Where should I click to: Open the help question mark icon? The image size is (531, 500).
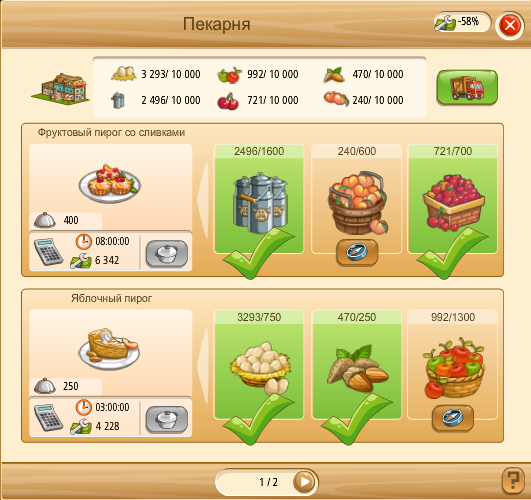[x=512, y=480]
